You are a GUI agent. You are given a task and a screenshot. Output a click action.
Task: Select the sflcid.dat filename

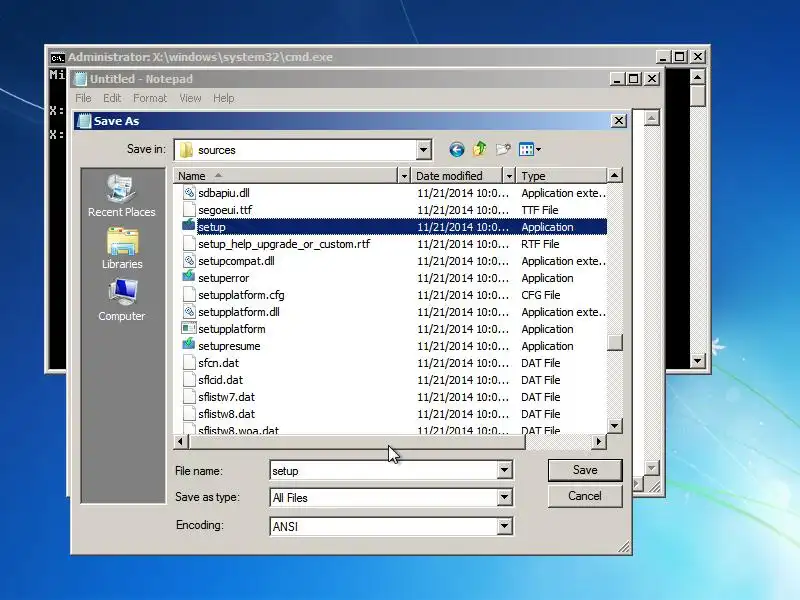click(x=220, y=380)
